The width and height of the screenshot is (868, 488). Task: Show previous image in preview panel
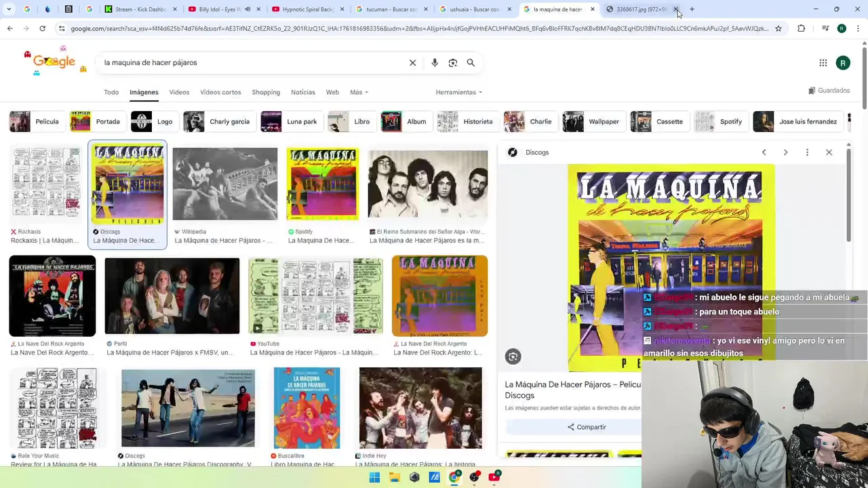coord(764,152)
